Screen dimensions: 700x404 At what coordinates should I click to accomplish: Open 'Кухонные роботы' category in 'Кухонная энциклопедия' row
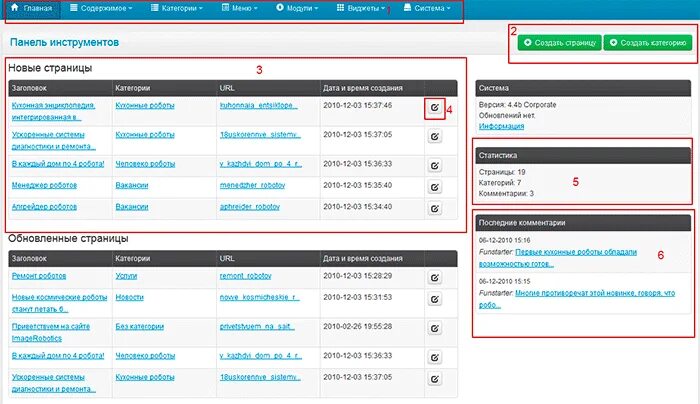(145, 106)
